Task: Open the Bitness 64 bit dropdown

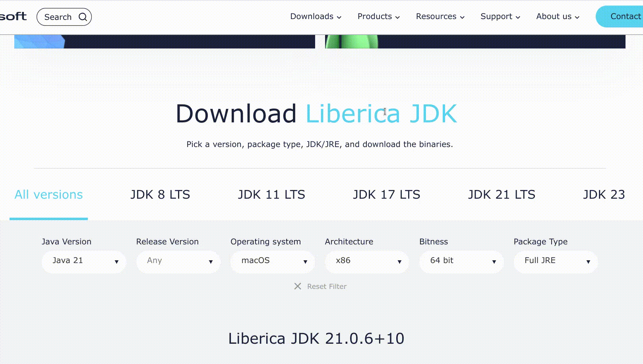Action: pyautogui.click(x=461, y=261)
